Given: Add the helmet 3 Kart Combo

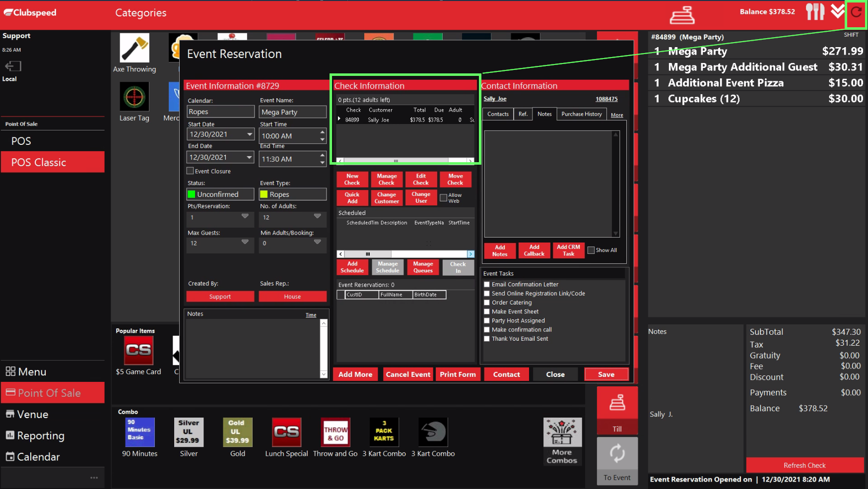Looking at the screenshot, I should (433, 432).
